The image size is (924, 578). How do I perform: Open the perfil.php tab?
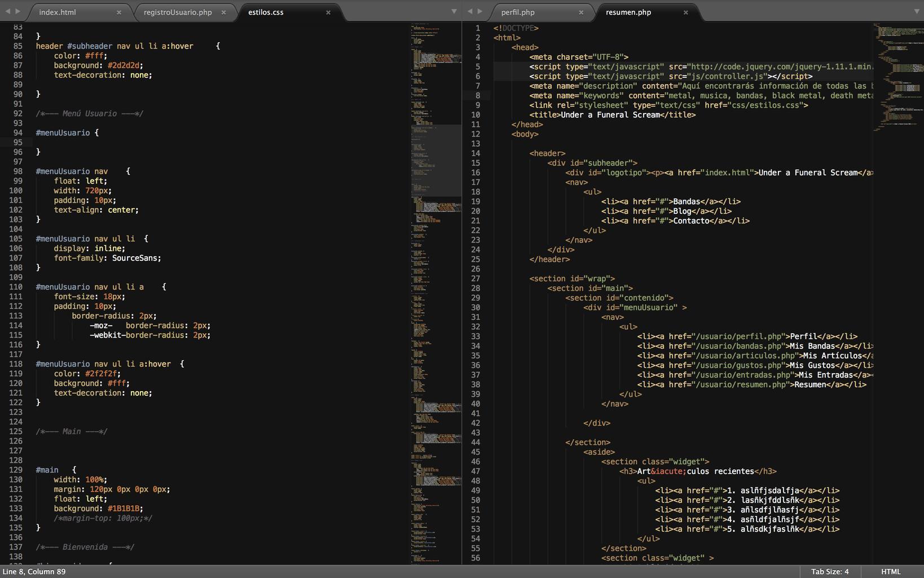click(518, 12)
